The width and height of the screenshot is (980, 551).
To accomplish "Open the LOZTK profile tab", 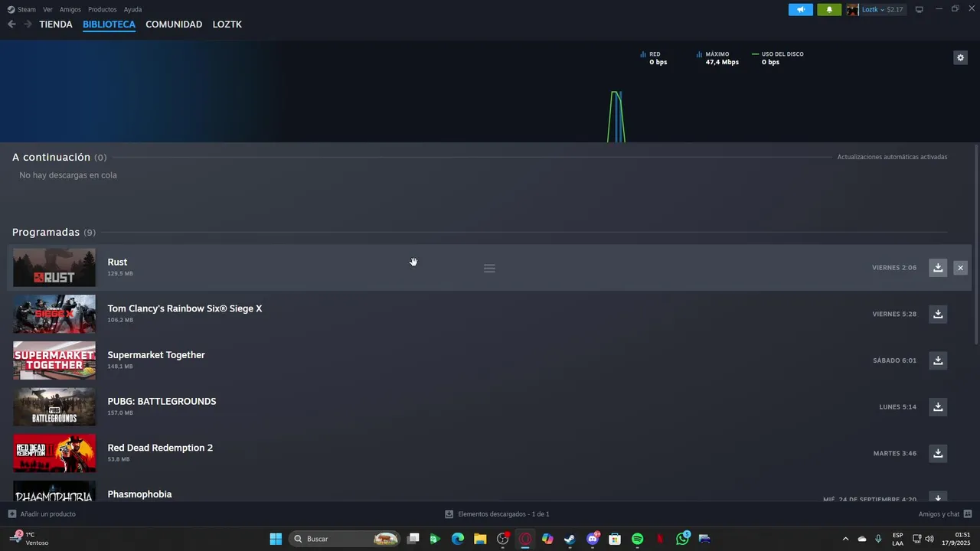I will pyautogui.click(x=227, y=24).
